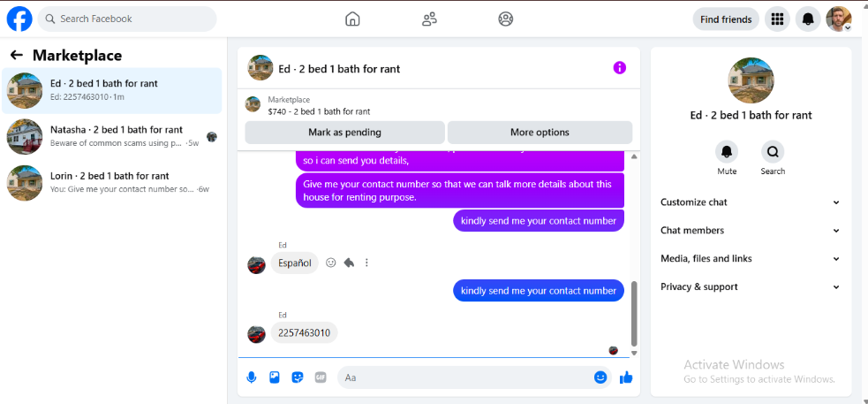Expand Privacy & support section
Screen dimensions: 868x404
pyautogui.click(x=750, y=287)
